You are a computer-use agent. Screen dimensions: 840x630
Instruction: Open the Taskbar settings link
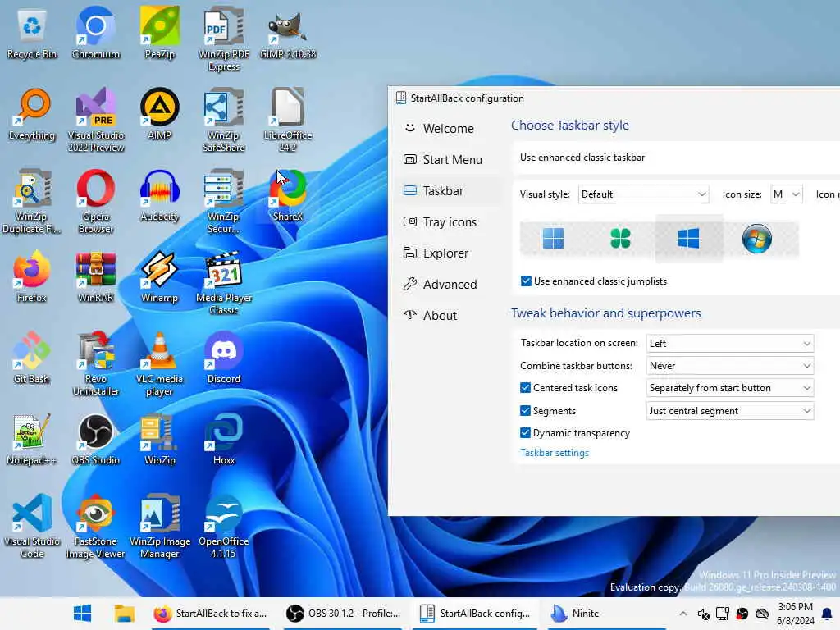pyautogui.click(x=555, y=453)
